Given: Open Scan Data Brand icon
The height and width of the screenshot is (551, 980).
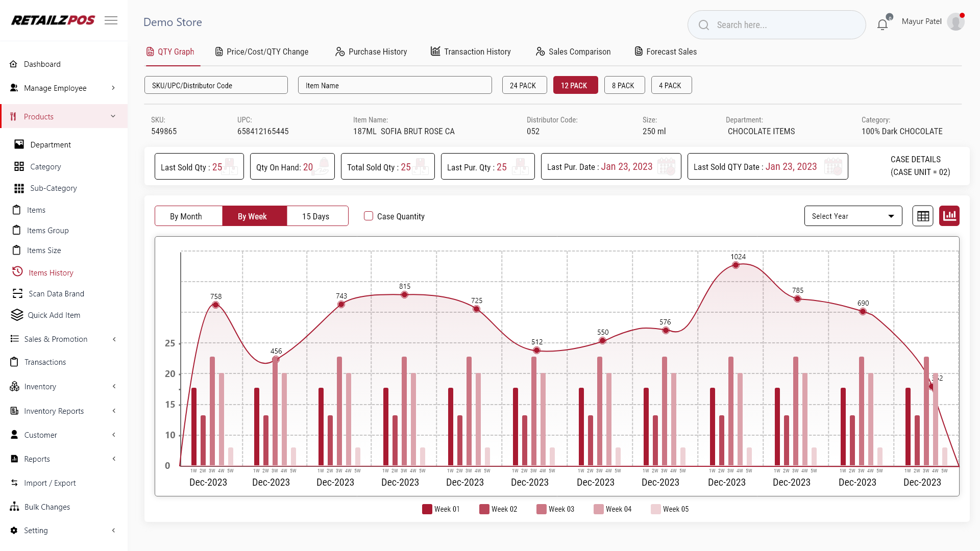Looking at the screenshot, I should point(18,293).
